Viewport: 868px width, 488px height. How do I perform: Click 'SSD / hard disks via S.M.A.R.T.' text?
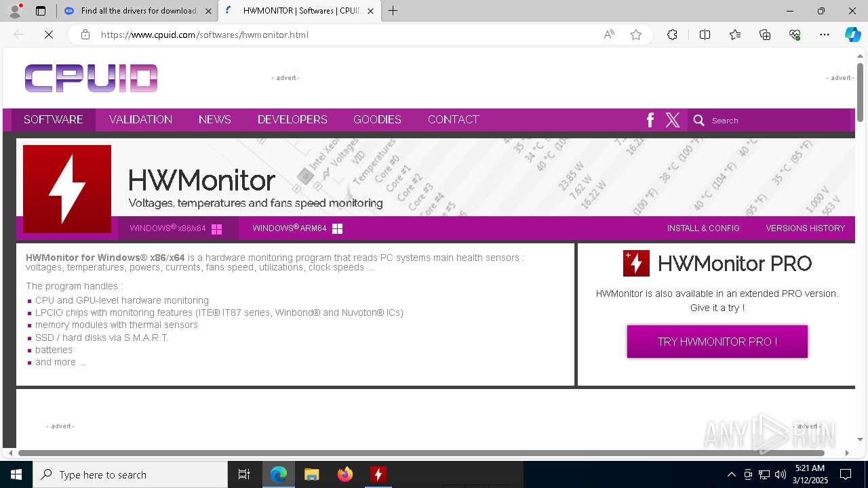[102, 338]
